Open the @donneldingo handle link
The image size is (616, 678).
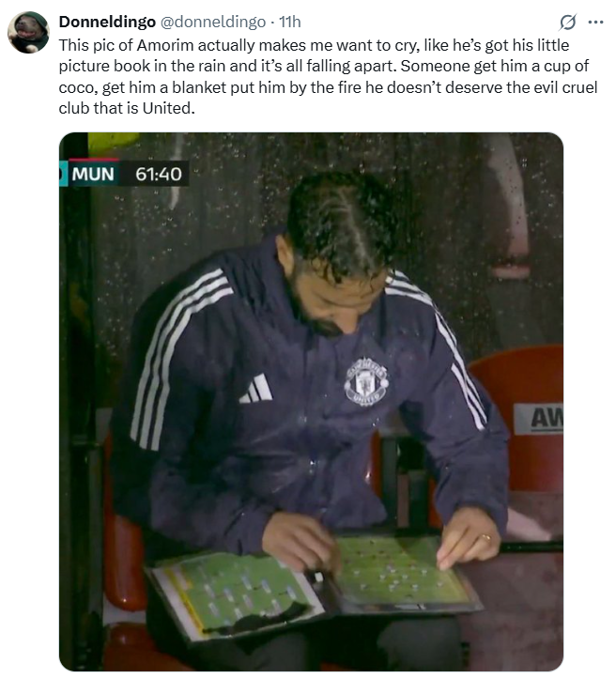point(213,22)
